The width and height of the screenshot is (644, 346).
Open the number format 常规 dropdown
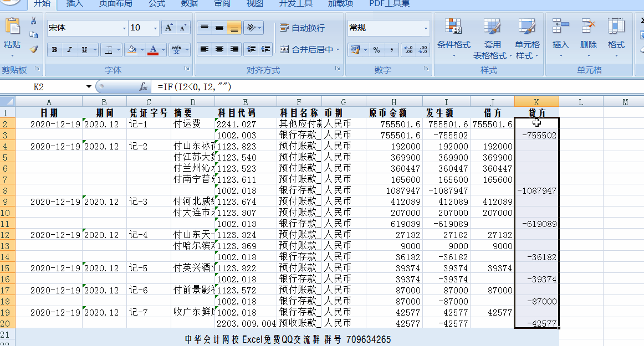click(x=426, y=28)
